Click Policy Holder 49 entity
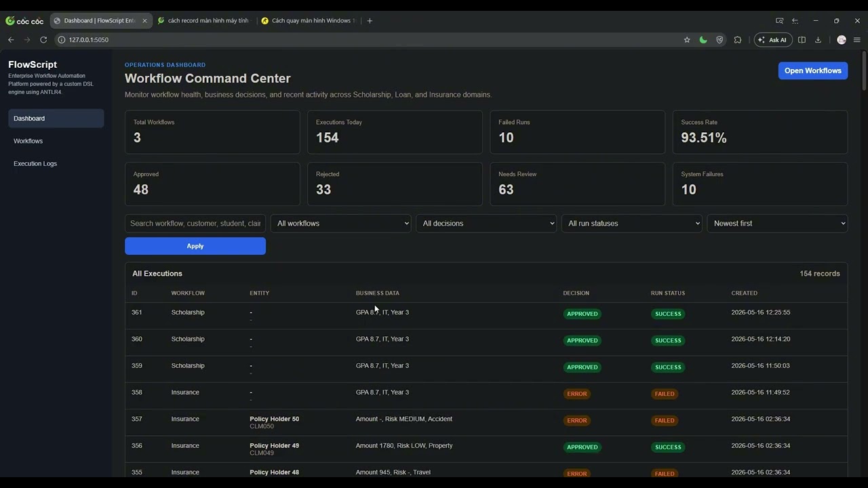This screenshot has height=488, width=868. click(x=274, y=445)
